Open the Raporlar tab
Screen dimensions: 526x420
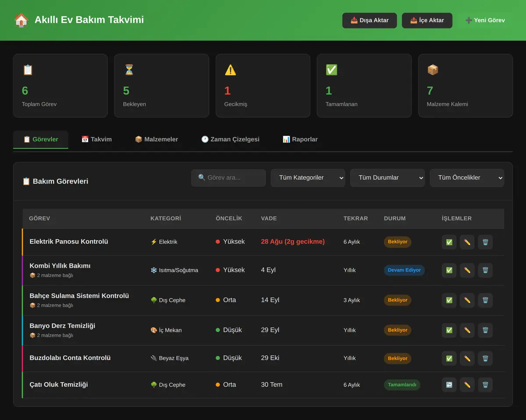pos(300,139)
